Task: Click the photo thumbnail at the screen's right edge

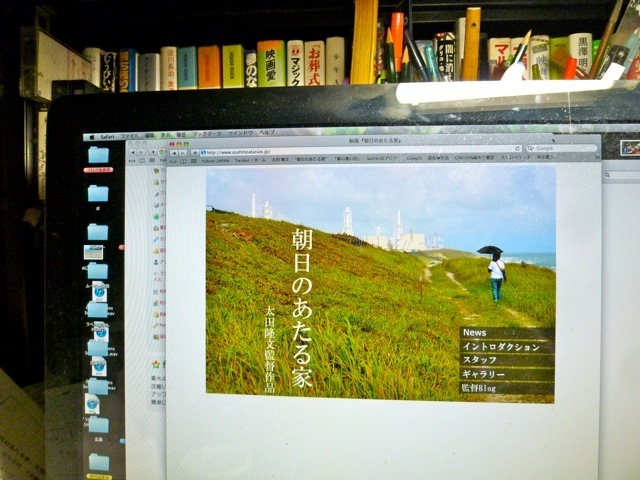Action: [630, 147]
